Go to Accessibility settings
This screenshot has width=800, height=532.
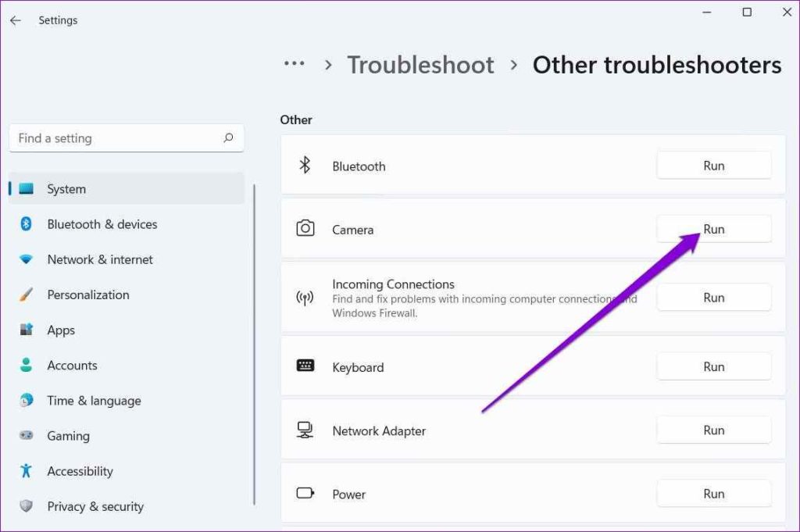(x=127, y=471)
